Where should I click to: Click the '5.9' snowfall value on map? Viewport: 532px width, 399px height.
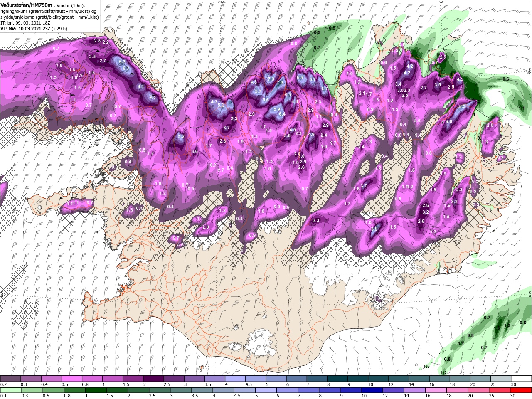(x=276, y=109)
